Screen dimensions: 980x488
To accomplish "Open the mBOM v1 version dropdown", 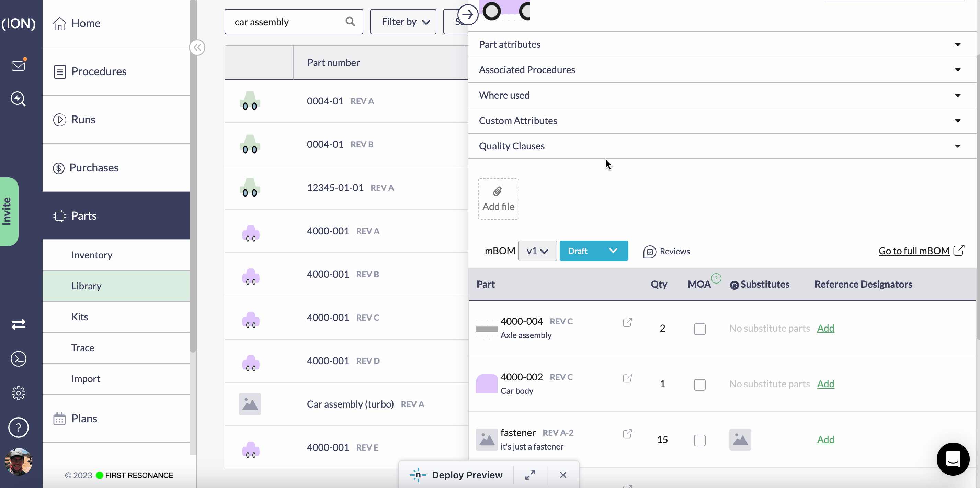I will (x=537, y=251).
